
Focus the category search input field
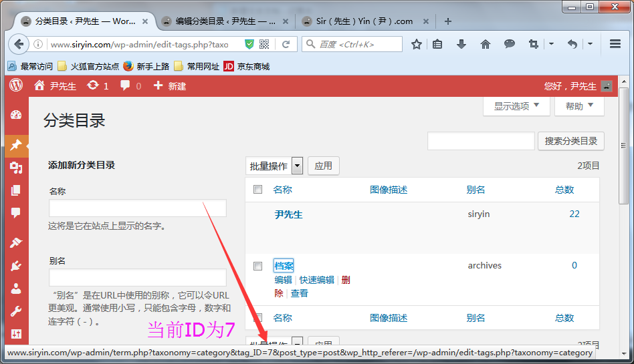481,141
